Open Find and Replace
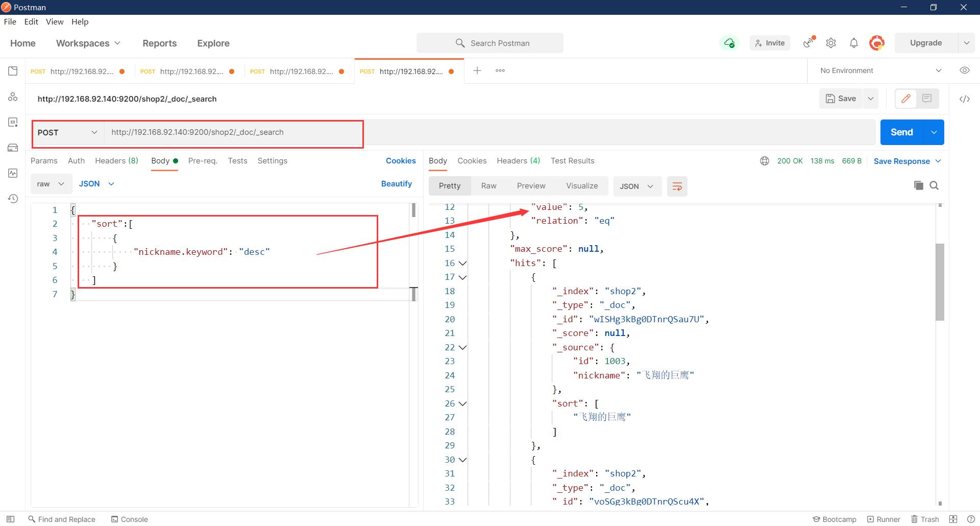The width and height of the screenshot is (980, 526). 62,519
